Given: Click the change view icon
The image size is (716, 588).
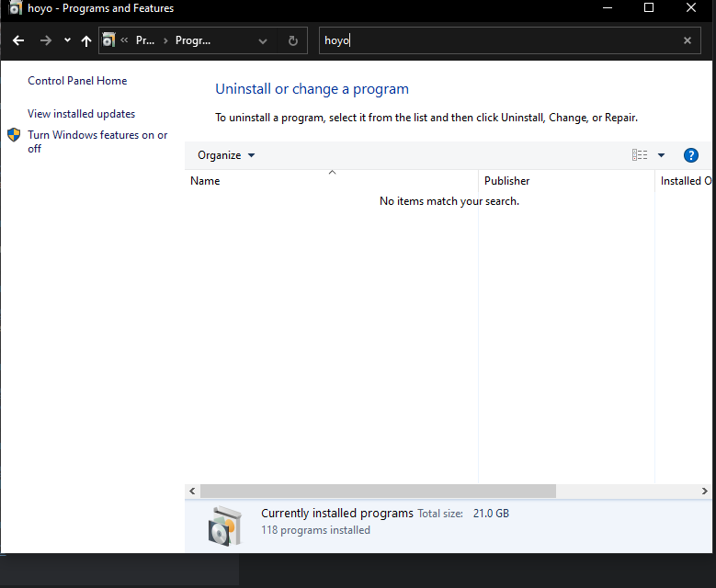Looking at the screenshot, I should click(x=640, y=155).
